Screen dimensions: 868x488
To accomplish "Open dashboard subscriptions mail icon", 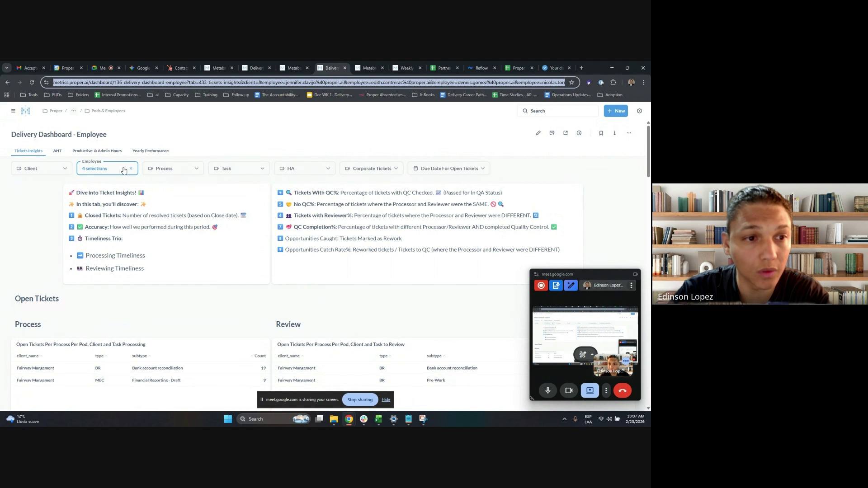I will [x=552, y=133].
